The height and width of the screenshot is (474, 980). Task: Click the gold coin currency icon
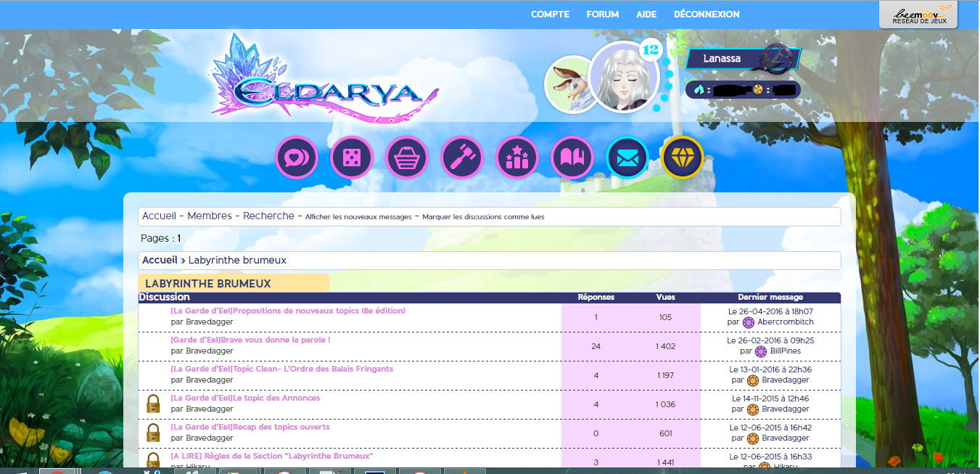[758, 90]
